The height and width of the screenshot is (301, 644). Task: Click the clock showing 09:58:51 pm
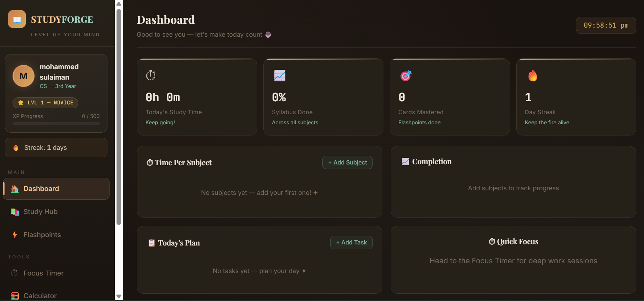(606, 25)
